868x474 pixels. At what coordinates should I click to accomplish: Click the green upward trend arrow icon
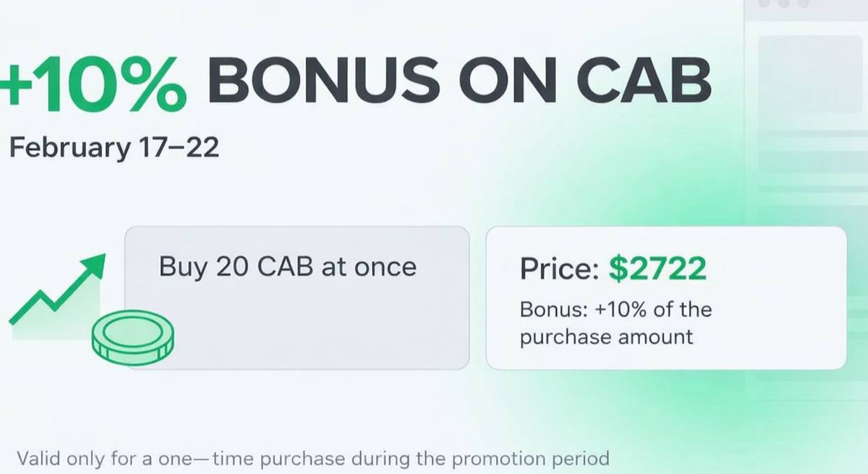(x=59, y=292)
